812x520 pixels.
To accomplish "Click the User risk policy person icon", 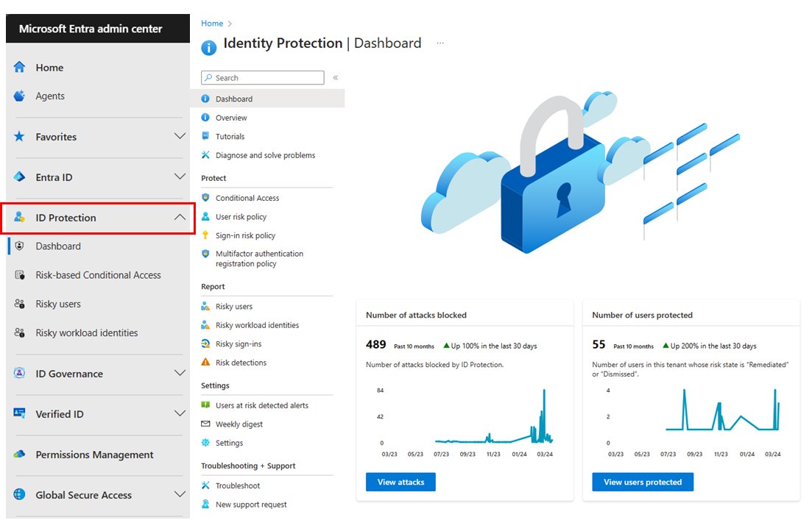I will [x=205, y=216].
